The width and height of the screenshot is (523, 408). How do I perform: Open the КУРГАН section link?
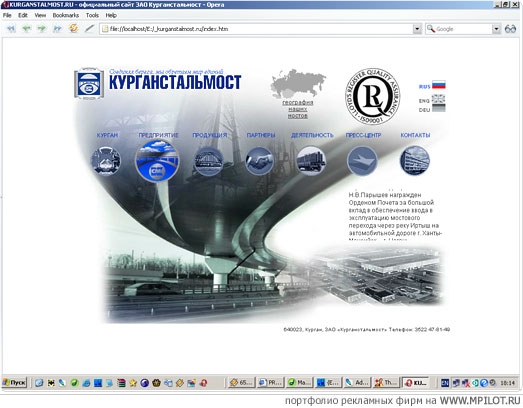107,135
